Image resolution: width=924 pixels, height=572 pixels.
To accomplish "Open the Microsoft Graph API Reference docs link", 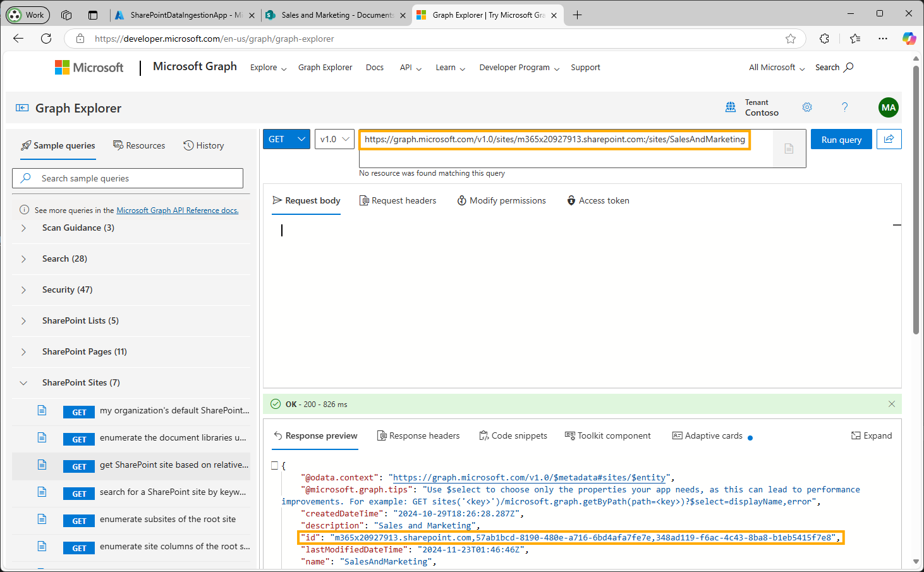I will tap(177, 210).
